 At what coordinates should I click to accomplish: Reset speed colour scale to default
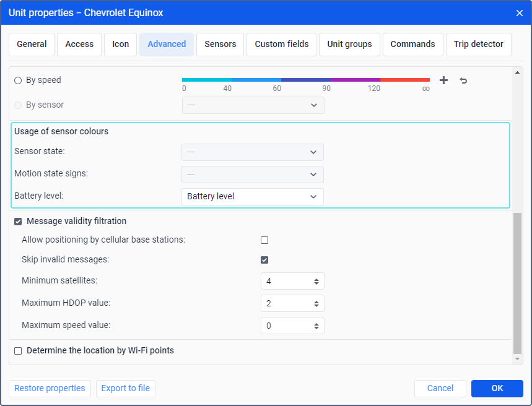point(463,80)
